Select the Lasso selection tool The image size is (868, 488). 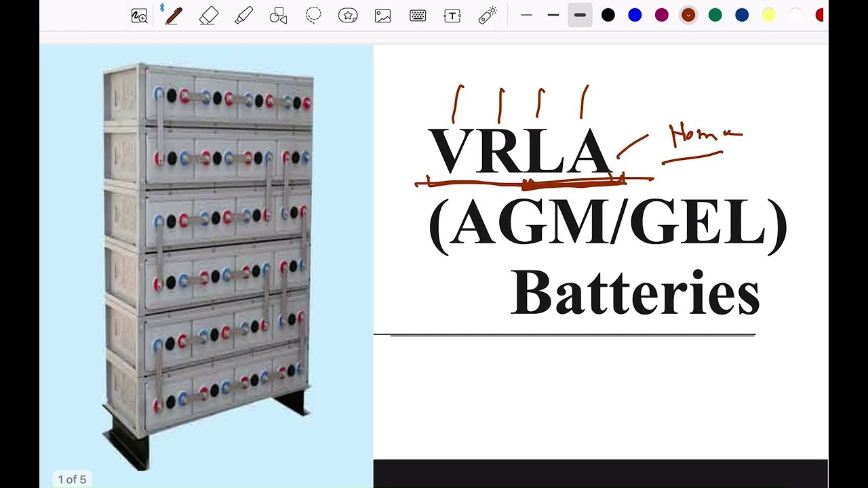[x=313, y=16]
